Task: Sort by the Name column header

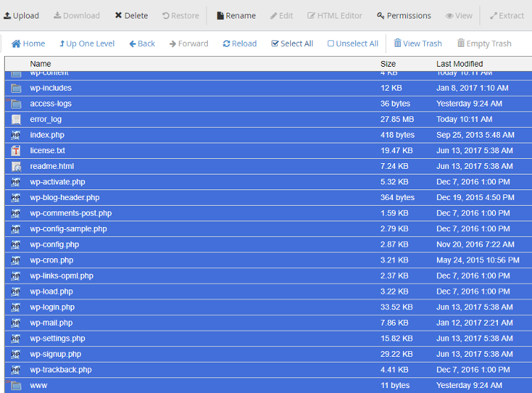Action: tap(40, 64)
